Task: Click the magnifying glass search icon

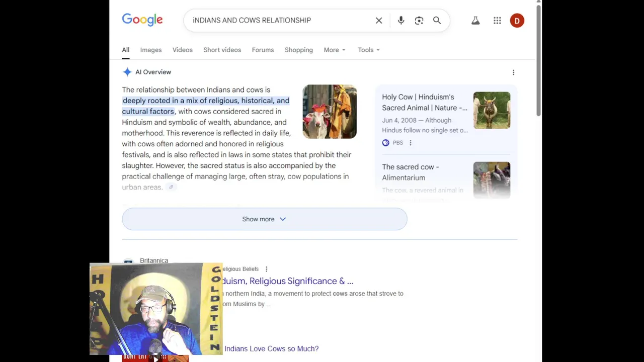Action: tap(437, 21)
